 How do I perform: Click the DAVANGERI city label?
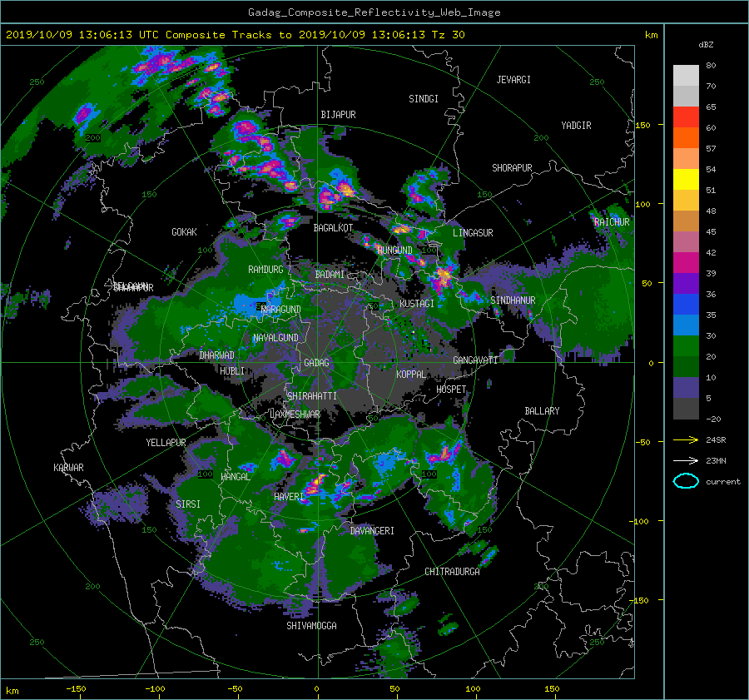372,531
